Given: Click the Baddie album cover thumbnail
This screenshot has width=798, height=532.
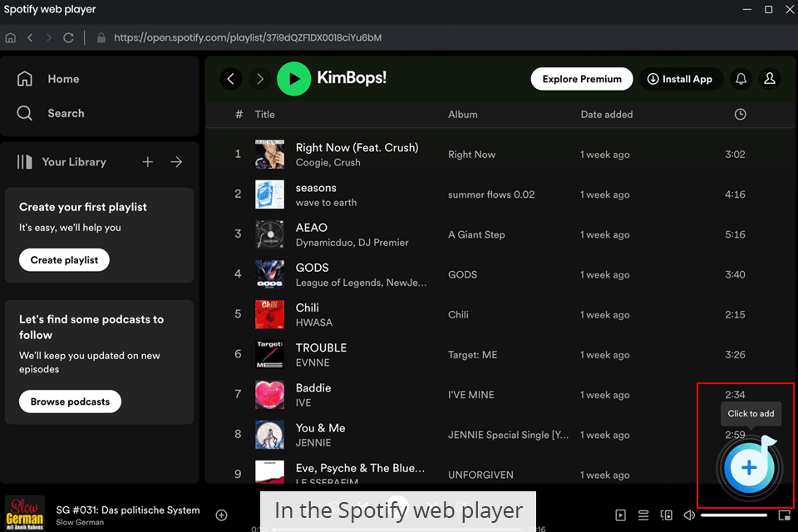Looking at the screenshot, I should pyautogui.click(x=269, y=395).
